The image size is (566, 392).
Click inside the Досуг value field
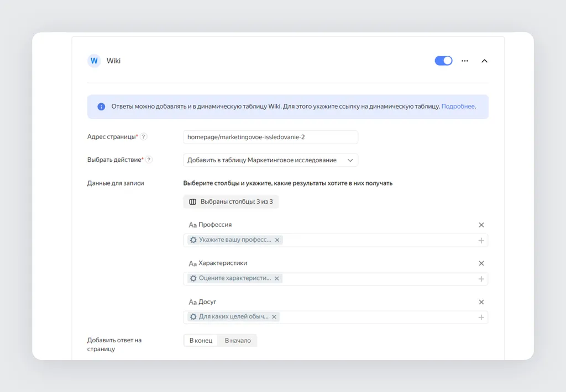click(336, 317)
